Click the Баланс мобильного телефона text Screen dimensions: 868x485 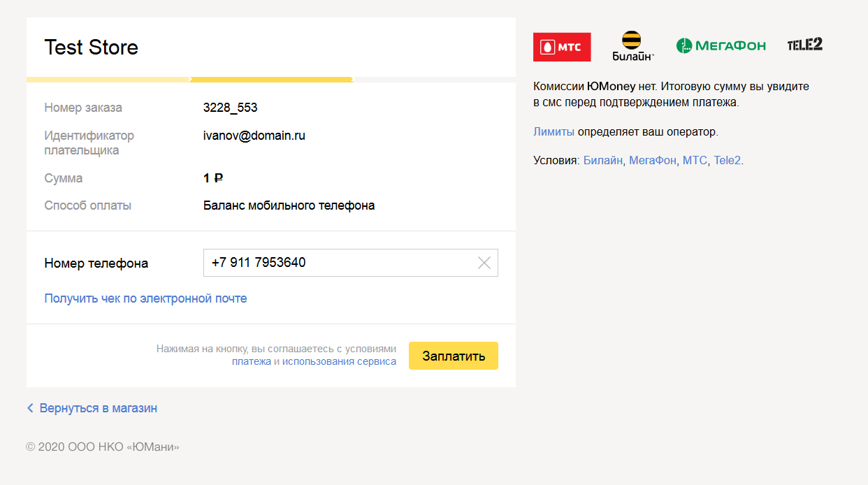point(289,205)
